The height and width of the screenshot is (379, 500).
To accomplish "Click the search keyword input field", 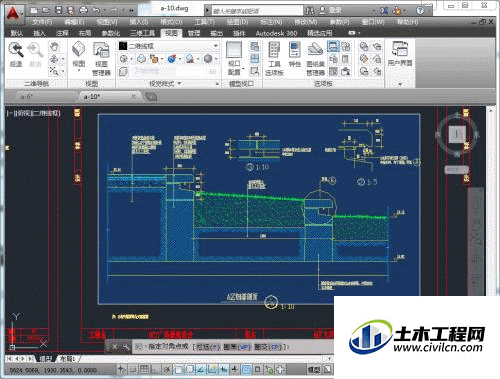I will tap(257, 11).
